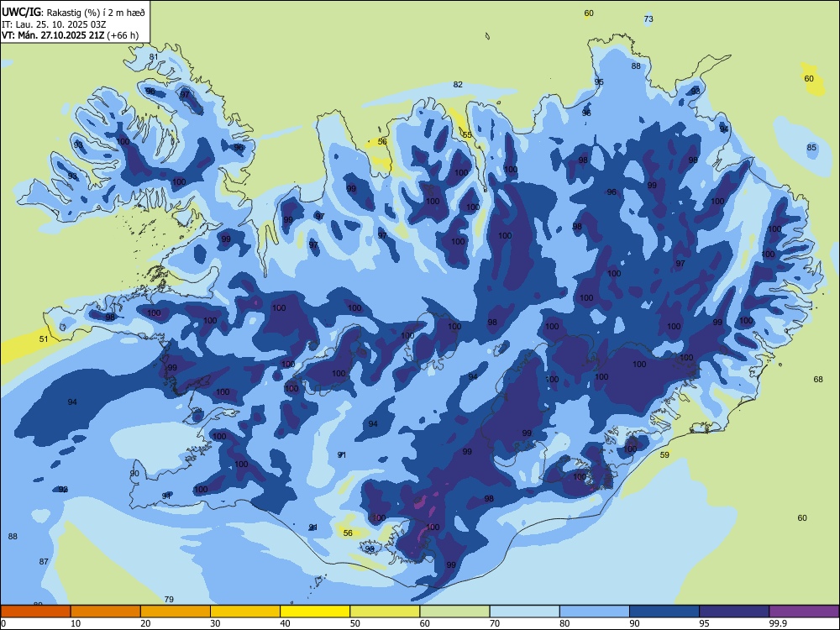Click the humidity value '51' on the yellow band
840x630 pixels.
pos(44,339)
